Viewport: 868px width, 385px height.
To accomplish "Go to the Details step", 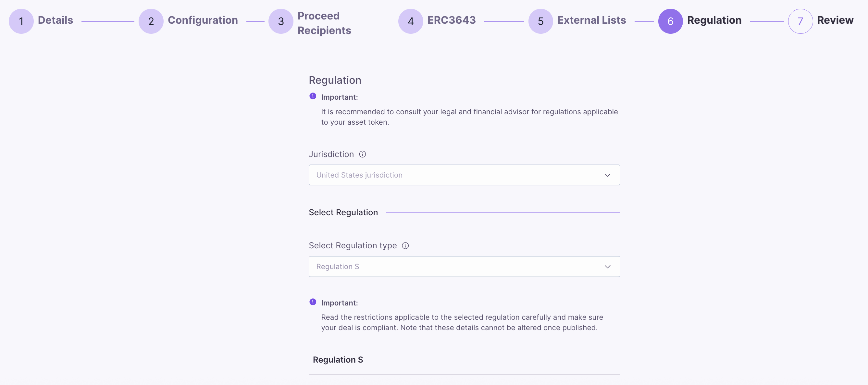I will pos(56,20).
